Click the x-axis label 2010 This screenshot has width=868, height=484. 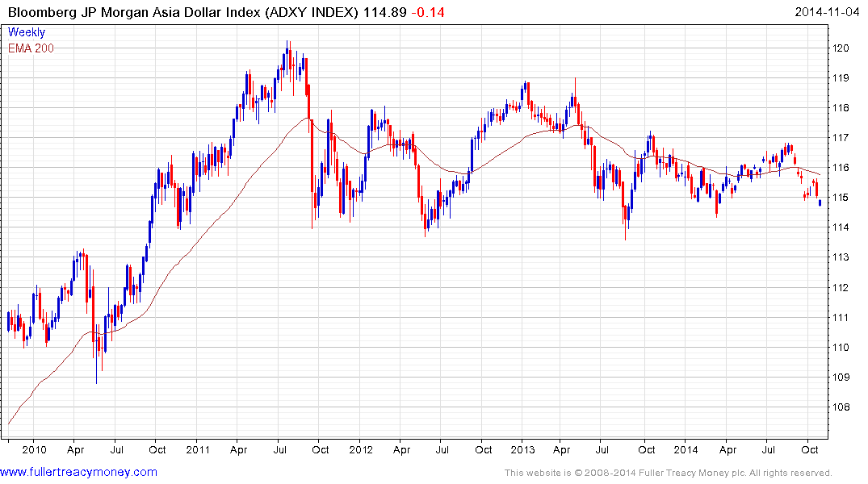pos(34,449)
